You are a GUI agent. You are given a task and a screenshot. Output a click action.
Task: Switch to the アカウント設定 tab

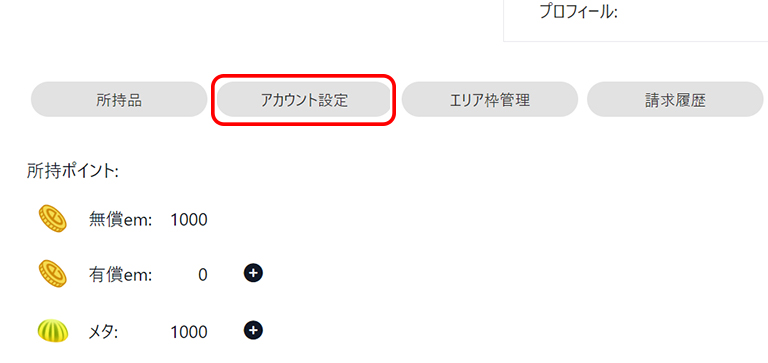point(304,99)
